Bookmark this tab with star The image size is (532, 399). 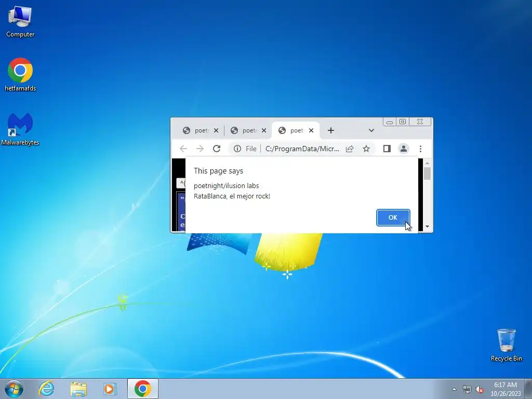pos(366,149)
